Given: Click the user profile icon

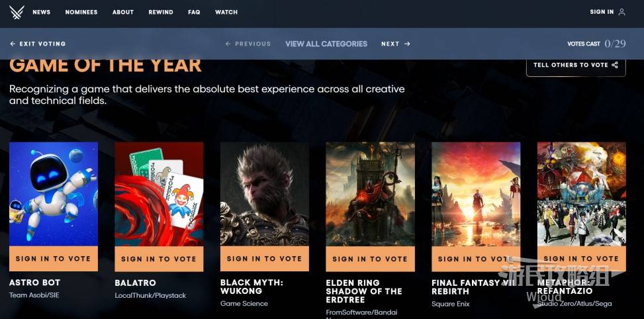Looking at the screenshot, I should [621, 12].
